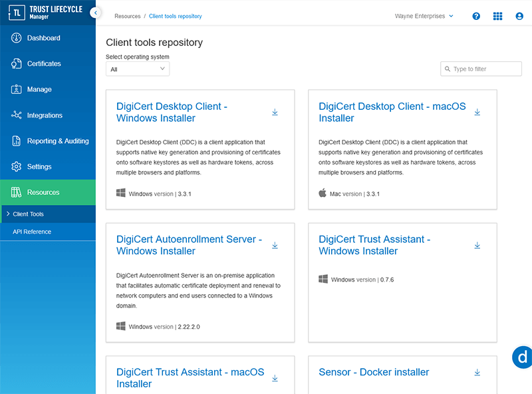532x394 pixels.
Task: Click the 'Mac version | 3.3.1' text
Action: 354,194
